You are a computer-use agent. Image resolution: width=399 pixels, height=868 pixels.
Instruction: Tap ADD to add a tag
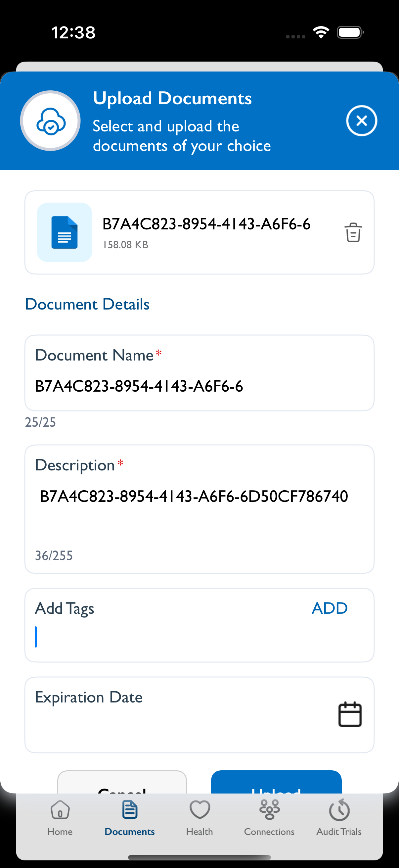(329, 608)
